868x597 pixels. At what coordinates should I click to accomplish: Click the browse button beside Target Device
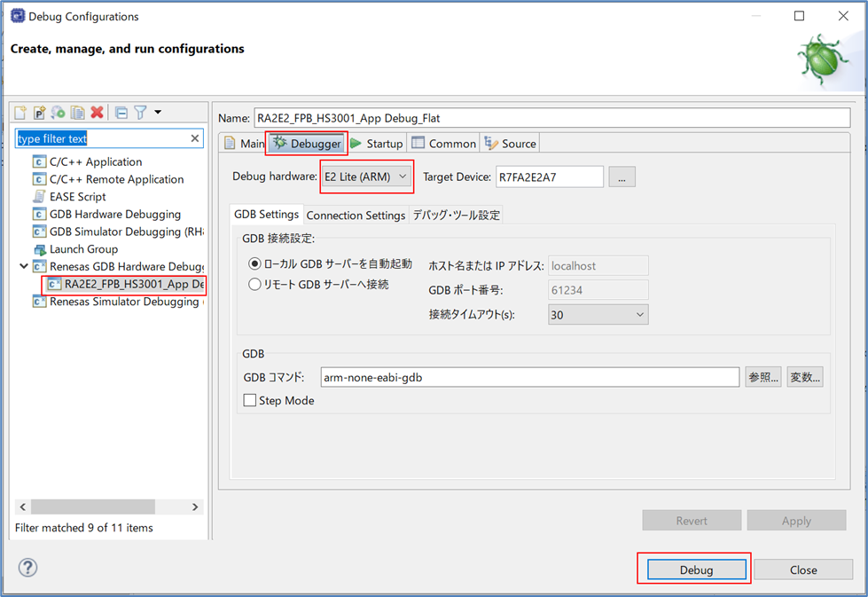(622, 177)
